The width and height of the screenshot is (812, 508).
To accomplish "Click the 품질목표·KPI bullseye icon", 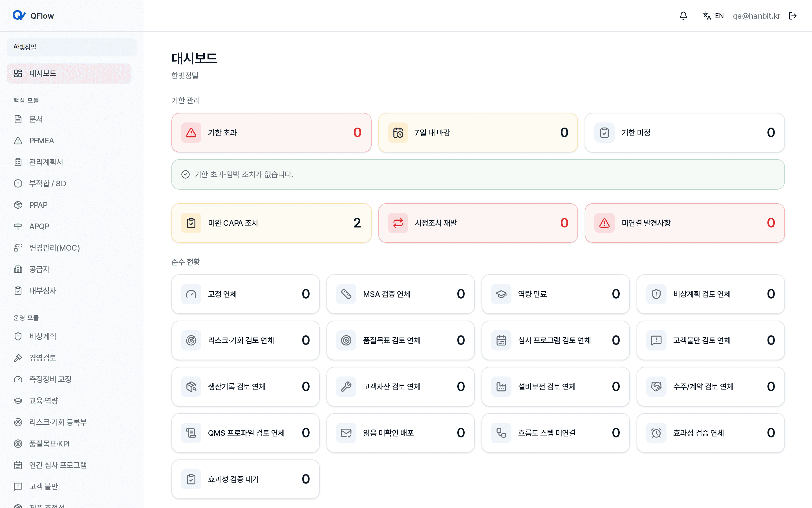I will pos(18,444).
